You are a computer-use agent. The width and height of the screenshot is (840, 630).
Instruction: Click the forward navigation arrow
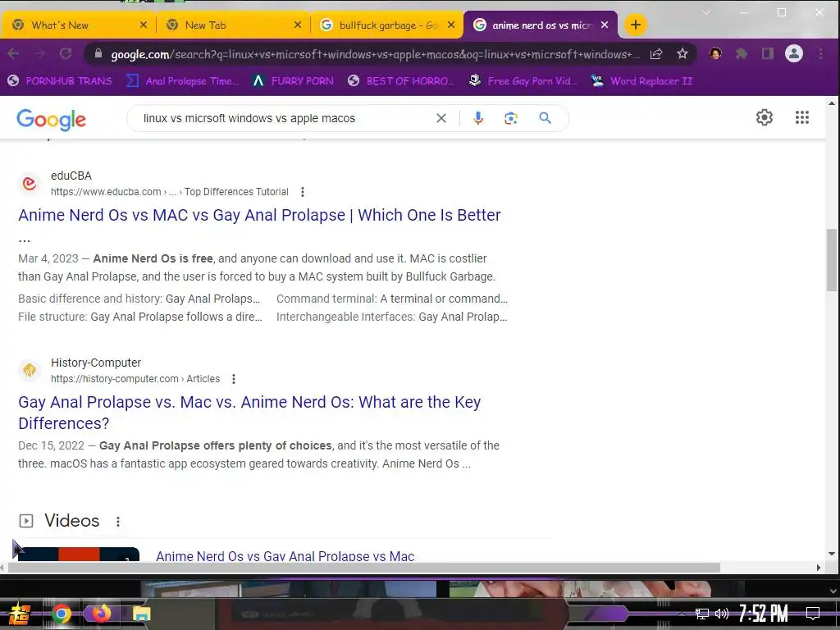(39, 53)
